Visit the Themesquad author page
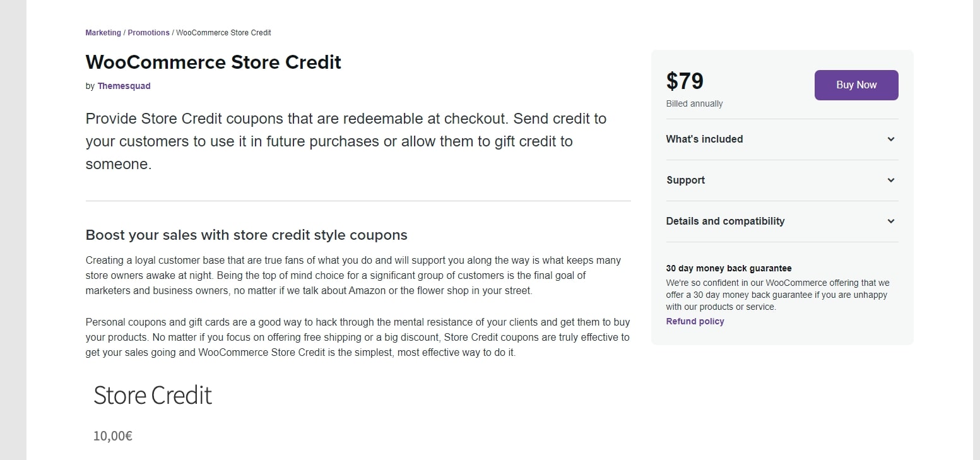Screen dimensions: 980x460 point(124,86)
